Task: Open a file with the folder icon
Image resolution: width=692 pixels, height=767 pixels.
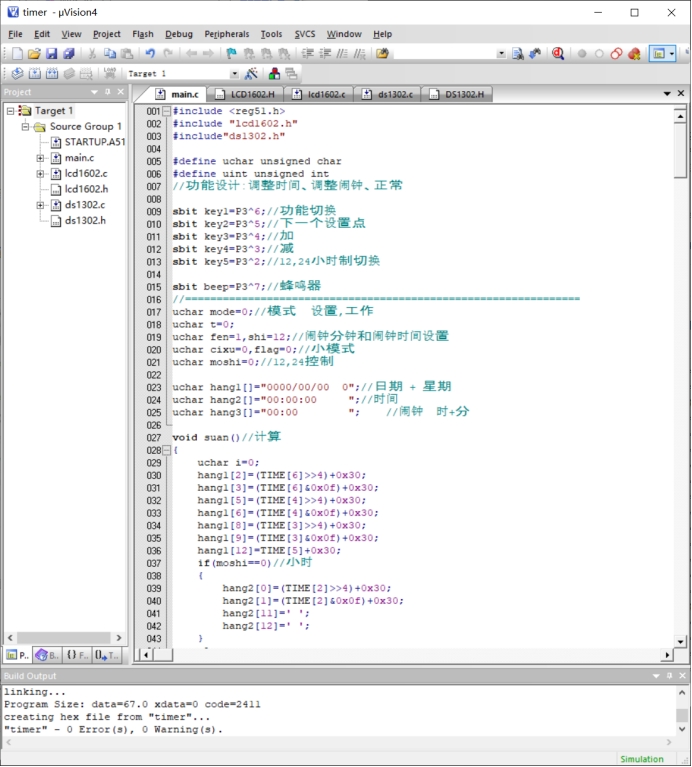Action: coord(34,53)
